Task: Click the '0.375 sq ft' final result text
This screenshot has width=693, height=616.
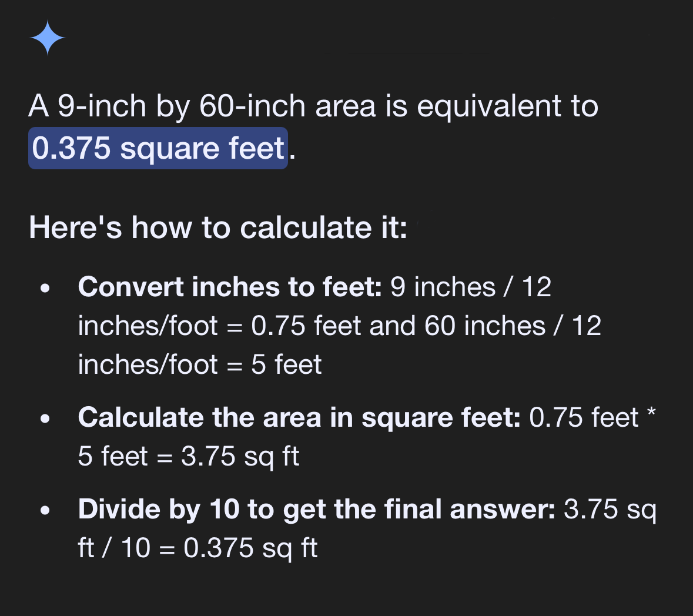Action: click(x=250, y=548)
